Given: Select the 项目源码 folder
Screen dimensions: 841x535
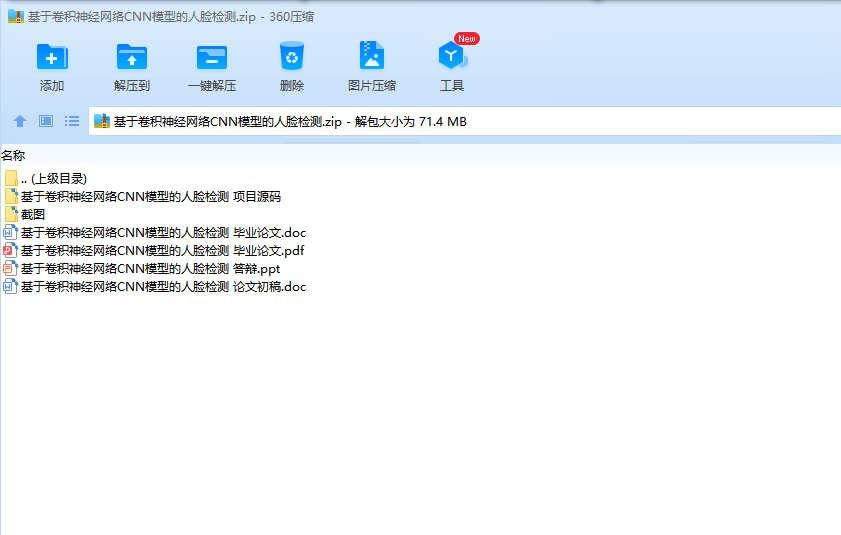Looking at the screenshot, I should click(x=142, y=196).
